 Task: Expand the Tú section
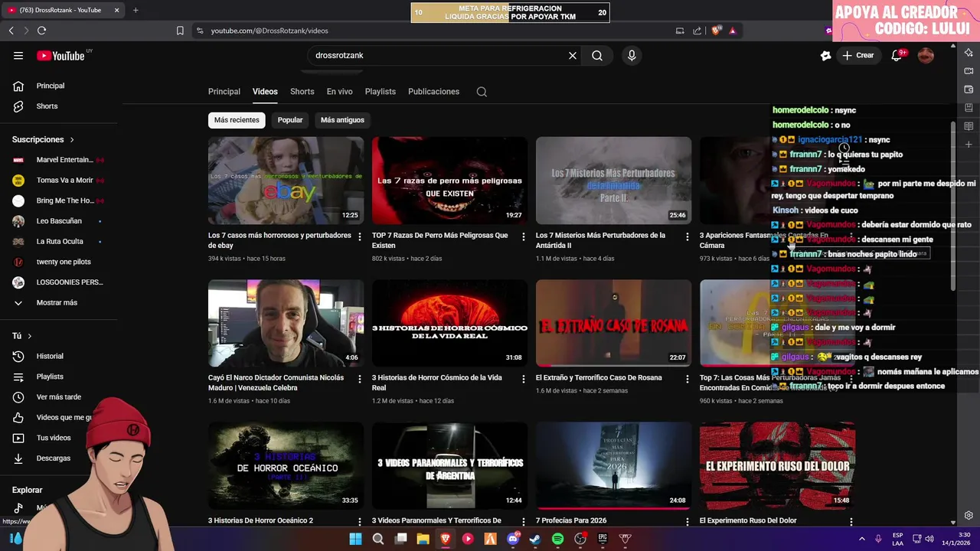pos(21,336)
